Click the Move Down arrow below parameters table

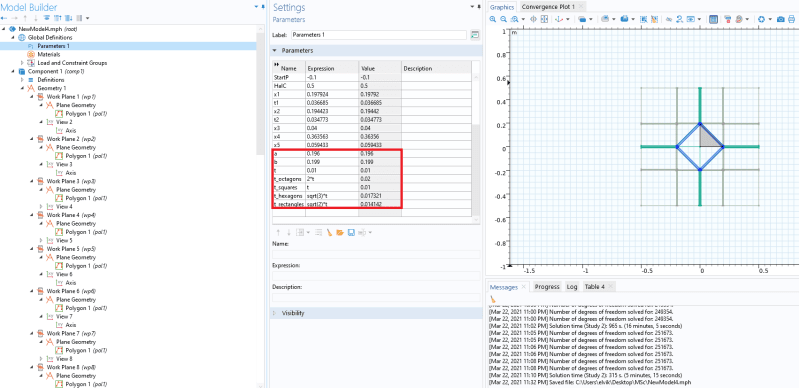coord(289,232)
